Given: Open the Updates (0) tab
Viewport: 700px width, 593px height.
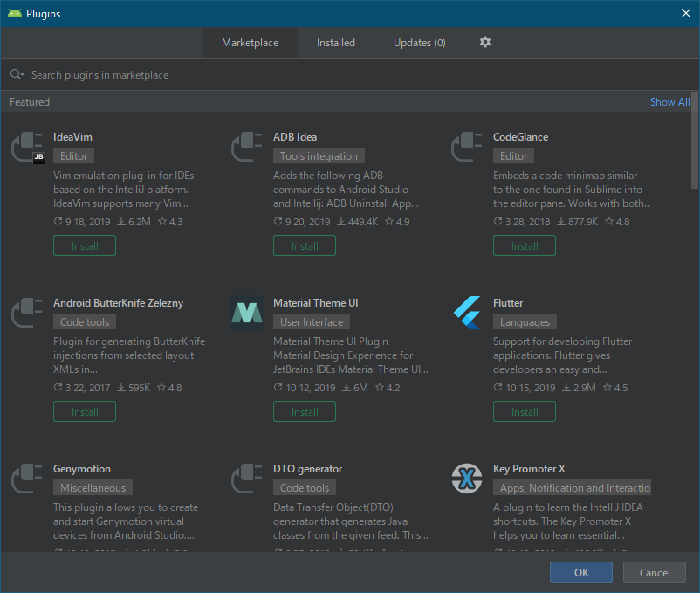Looking at the screenshot, I should 419,42.
